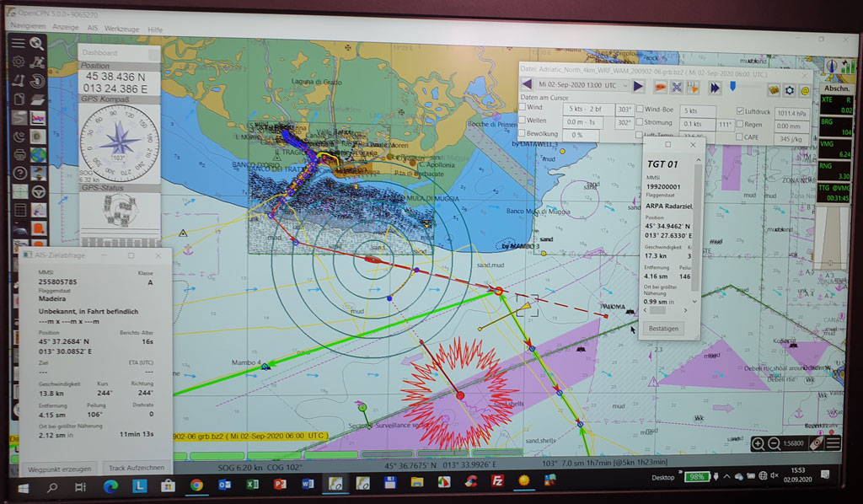Zoom in with the plus magnifier icon
This screenshot has height=504, width=863.
(758, 443)
